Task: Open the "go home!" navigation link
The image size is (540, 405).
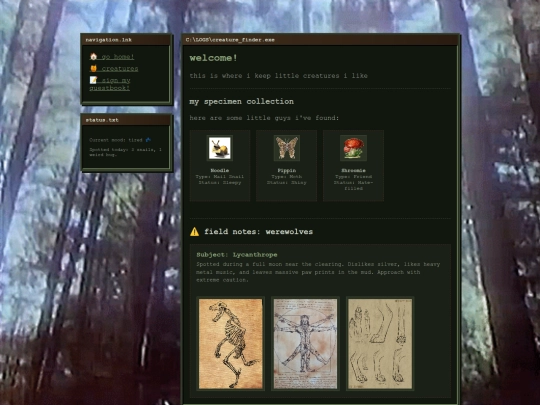Action: coord(112,56)
